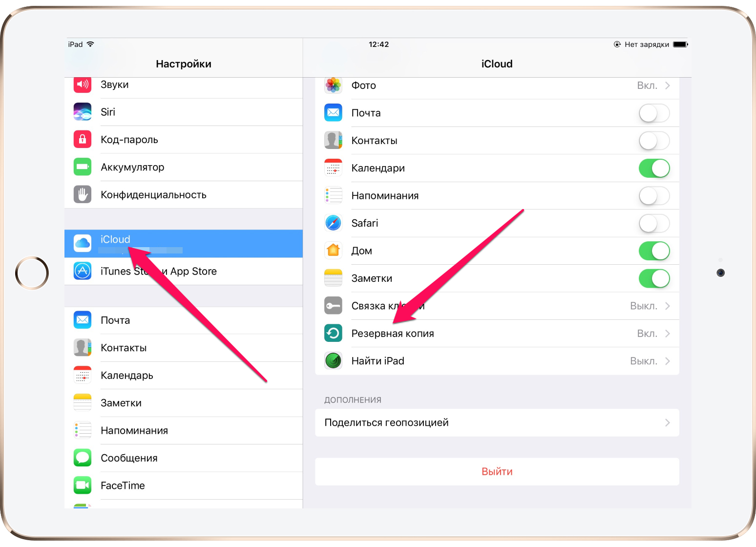Tap the Заметки icon in iCloud panel
This screenshot has width=756, height=547.
[x=333, y=278]
